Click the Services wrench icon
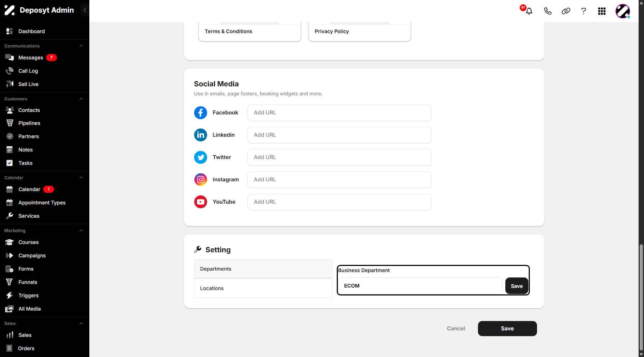This screenshot has width=644, height=357. tap(10, 216)
